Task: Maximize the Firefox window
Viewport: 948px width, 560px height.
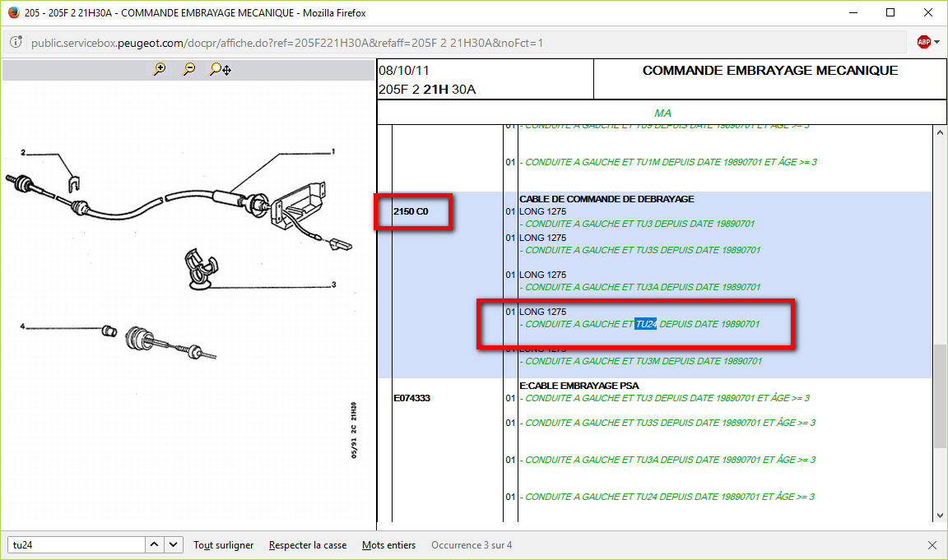Action: coord(890,12)
